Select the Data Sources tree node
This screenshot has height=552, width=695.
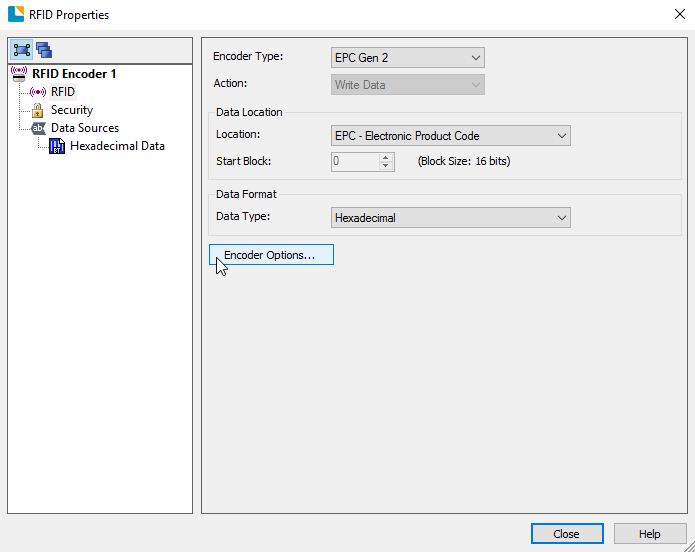[x=85, y=128]
